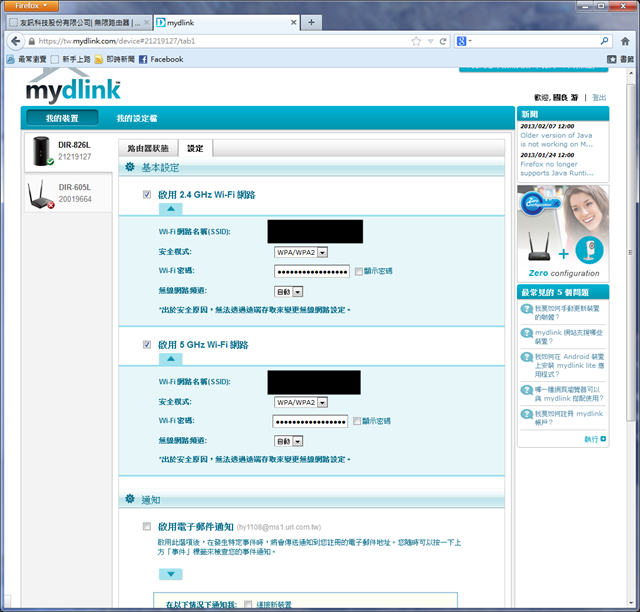This screenshot has width=640, height=612.
Task: Check show password for 5 GHz network
Action: (357, 421)
